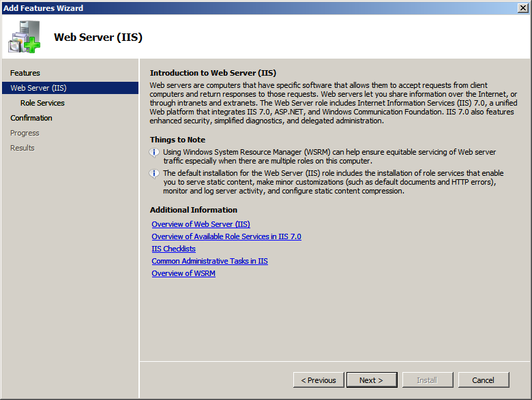Open Common Administrative Tasks in IIS link

[209, 261]
